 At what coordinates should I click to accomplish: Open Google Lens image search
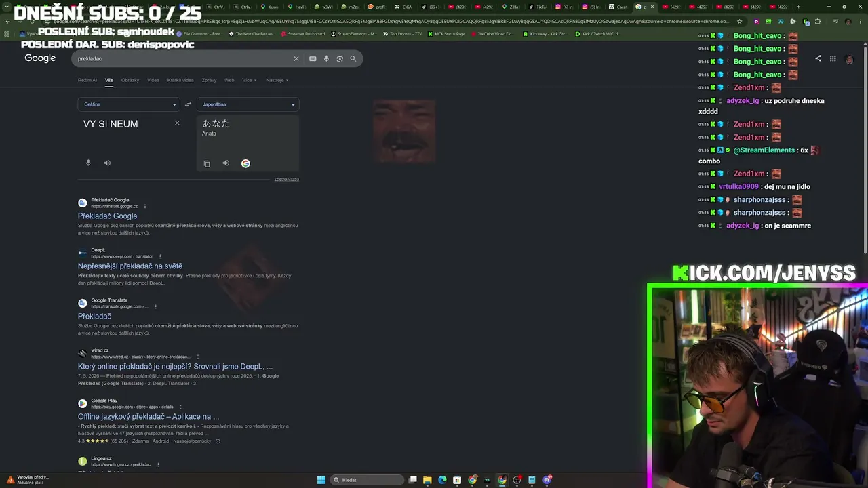tap(340, 59)
